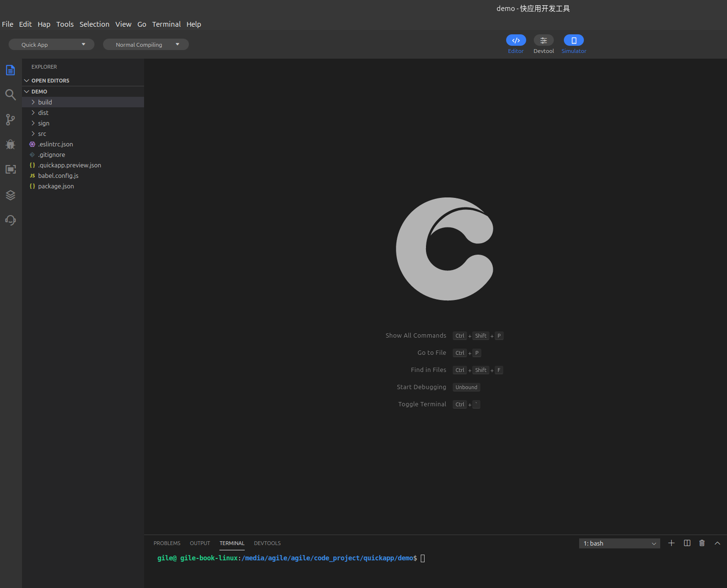727x588 pixels.
Task: Open the Debug bug icon
Action: point(10,144)
